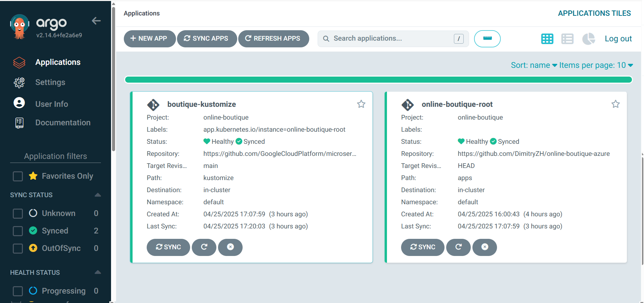Sync the online-boutique-root application
644x303 pixels.
423,247
